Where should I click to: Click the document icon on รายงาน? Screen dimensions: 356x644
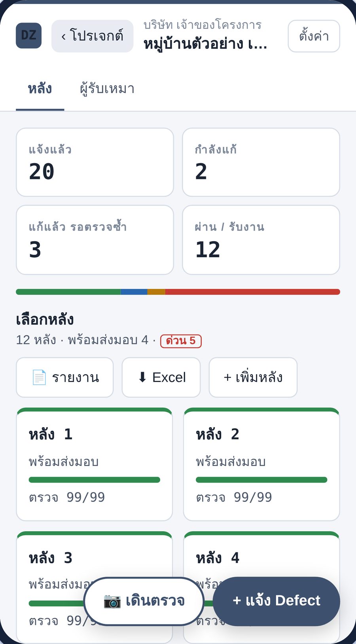pyautogui.click(x=39, y=377)
